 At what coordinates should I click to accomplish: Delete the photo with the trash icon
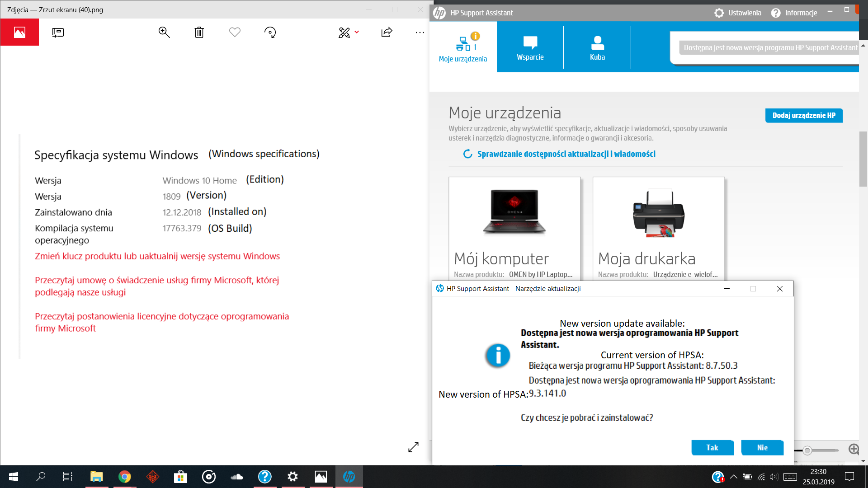(x=199, y=32)
